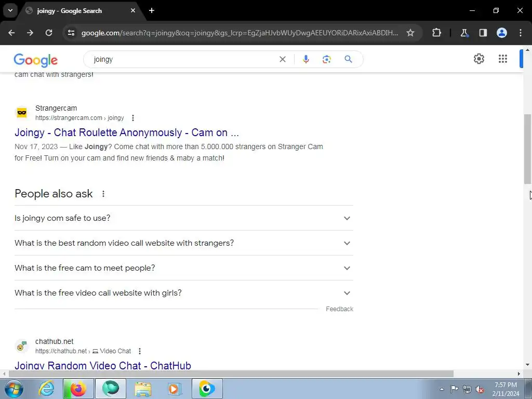Show hidden system tray icons
Image resolution: width=532 pixels, height=399 pixels.
coord(442,389)
